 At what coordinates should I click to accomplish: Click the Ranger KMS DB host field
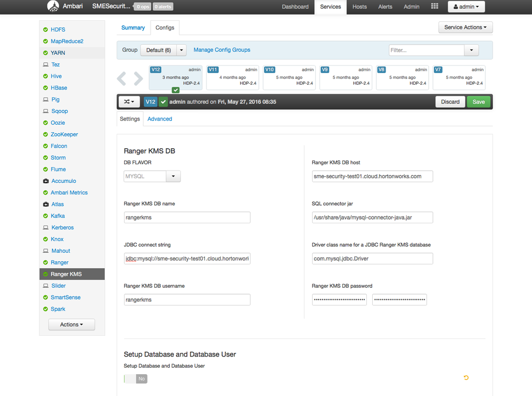coord(372,176)
